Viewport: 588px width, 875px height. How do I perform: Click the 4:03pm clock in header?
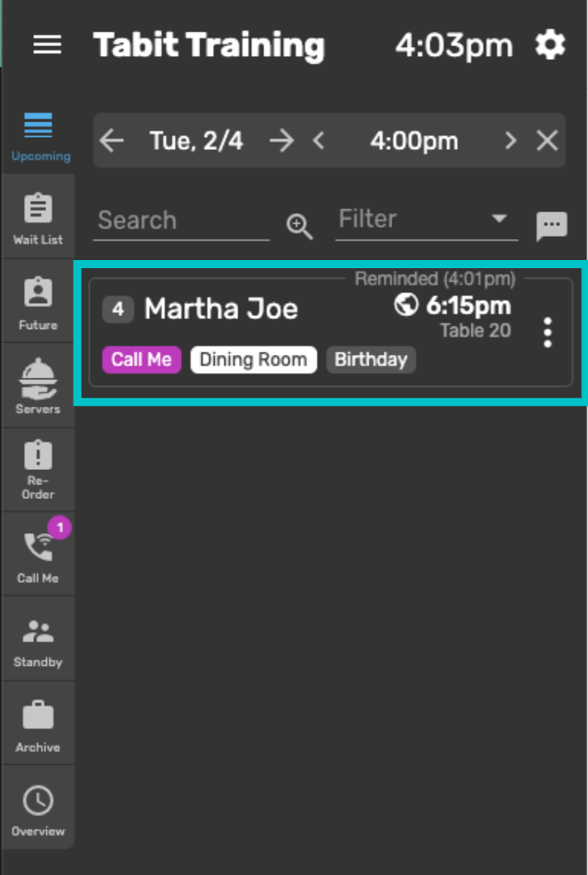pos(454,45)
